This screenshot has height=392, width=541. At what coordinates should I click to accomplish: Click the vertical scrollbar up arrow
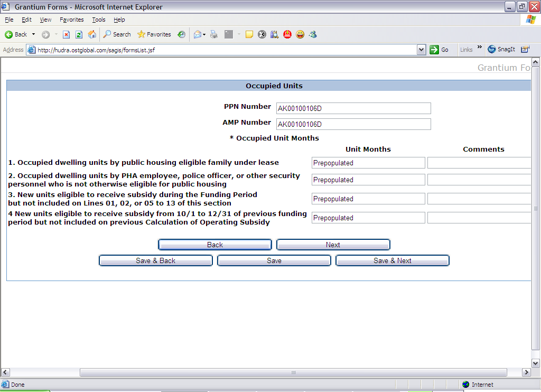pyautogui.click(x=536, y=62)
